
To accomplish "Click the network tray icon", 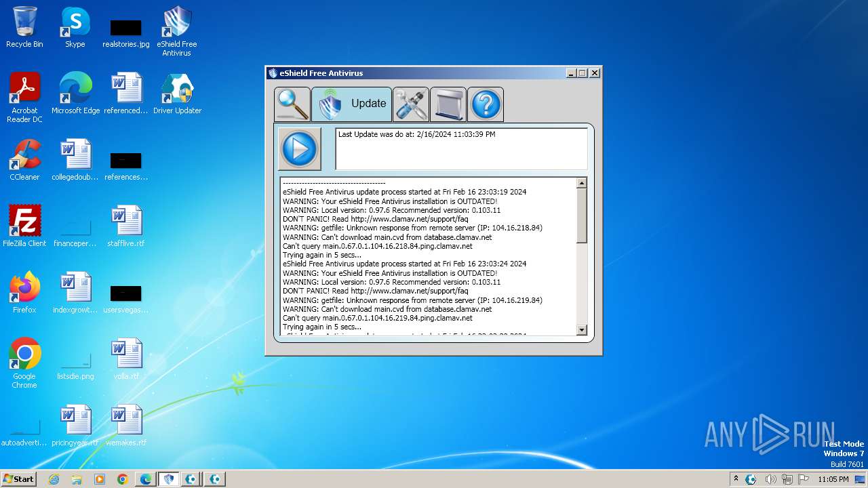I will click(787, 479).
